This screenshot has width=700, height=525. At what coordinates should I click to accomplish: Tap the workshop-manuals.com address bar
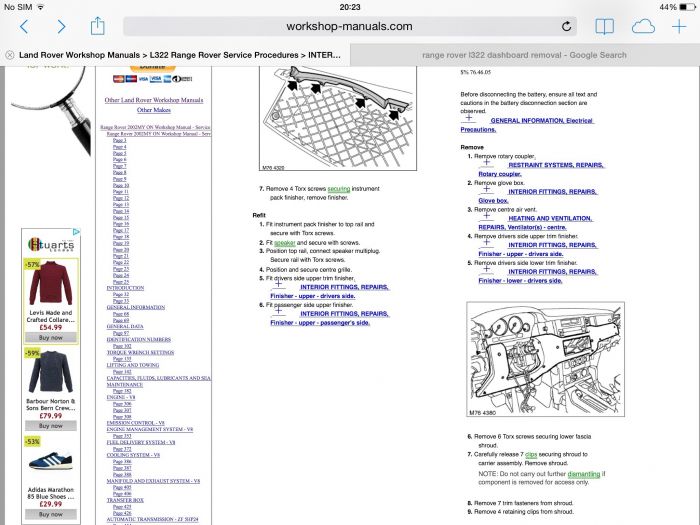(x=350, y=26)
